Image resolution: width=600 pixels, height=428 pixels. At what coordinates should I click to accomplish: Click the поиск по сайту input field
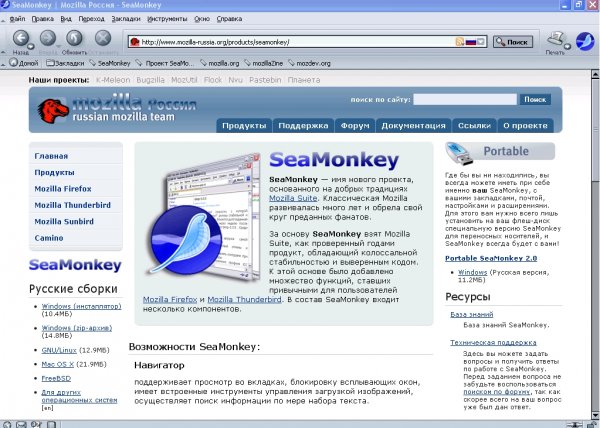pyautogui.click(x=465, y=99)
